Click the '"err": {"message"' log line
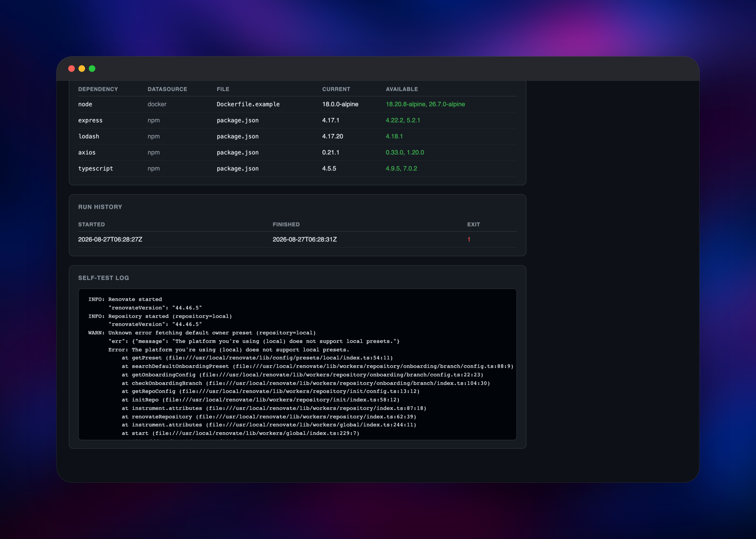 pos(254,341)
